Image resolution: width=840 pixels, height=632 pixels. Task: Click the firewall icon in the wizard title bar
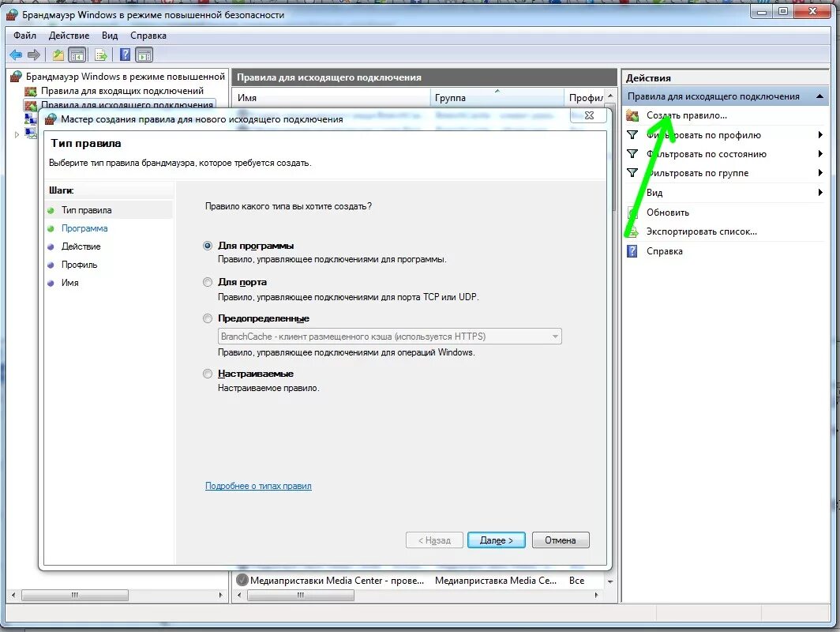coord(51,119)
